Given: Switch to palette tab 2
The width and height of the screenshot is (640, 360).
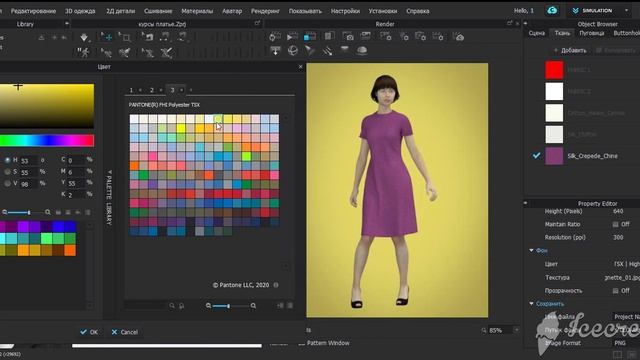Looking at the screenshot, I should 152,90.
